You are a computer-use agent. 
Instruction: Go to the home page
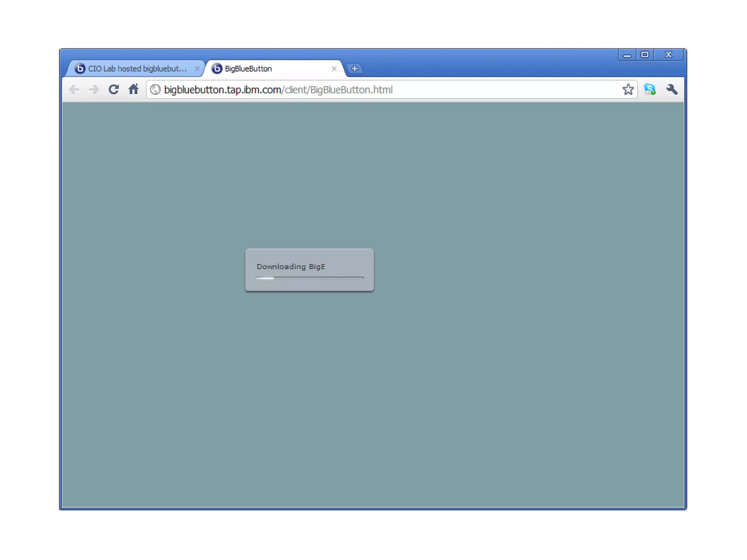(133, 89)
